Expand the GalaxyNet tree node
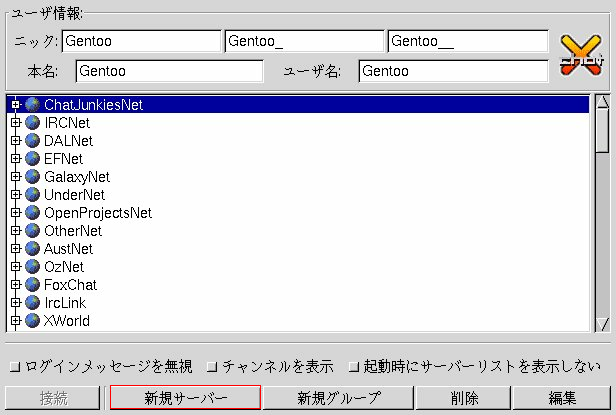 [x=15, y=177]
